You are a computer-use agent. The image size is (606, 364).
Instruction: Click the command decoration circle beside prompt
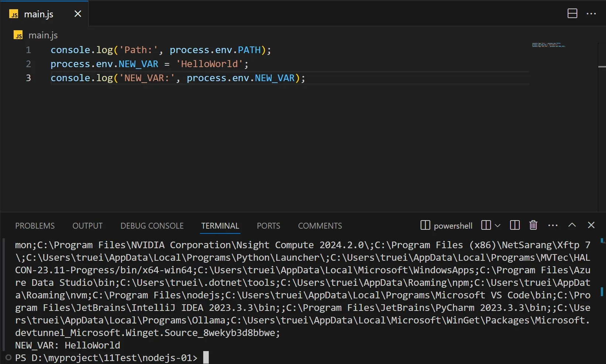click(x=8, y=358)
